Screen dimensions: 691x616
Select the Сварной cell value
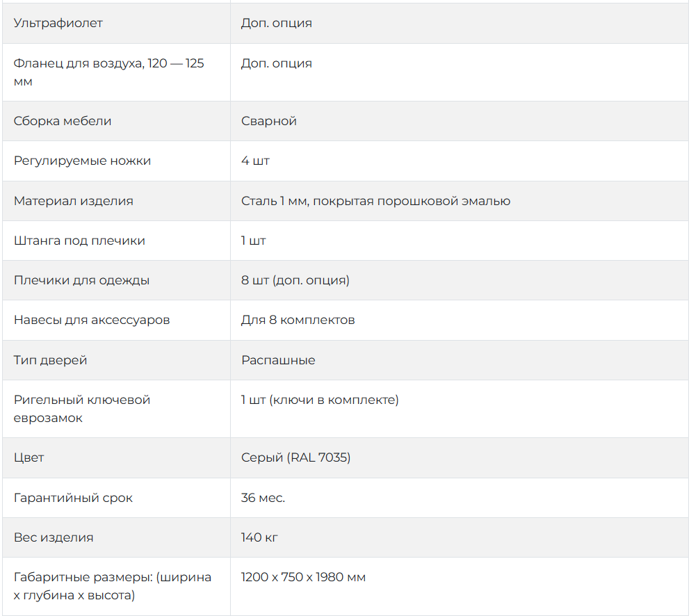(x=268, y=121)
